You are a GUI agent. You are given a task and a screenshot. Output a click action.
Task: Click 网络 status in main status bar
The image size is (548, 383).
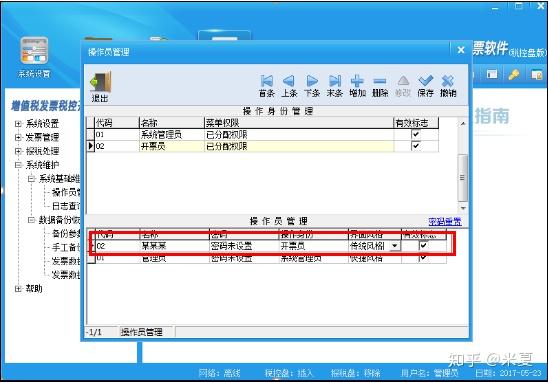[x=219, y=373]
